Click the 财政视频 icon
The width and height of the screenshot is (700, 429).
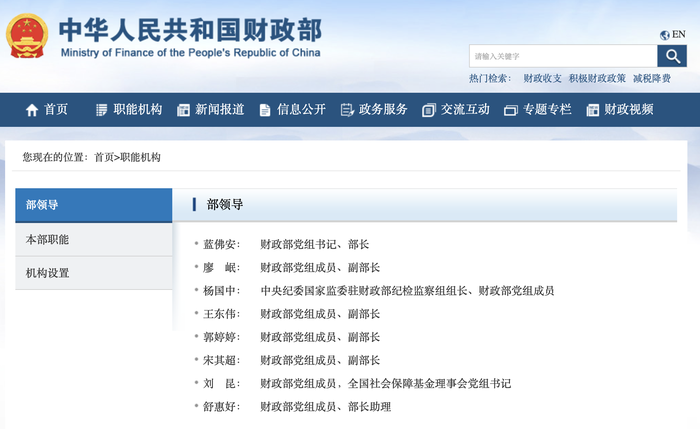[x=592, y=110]
